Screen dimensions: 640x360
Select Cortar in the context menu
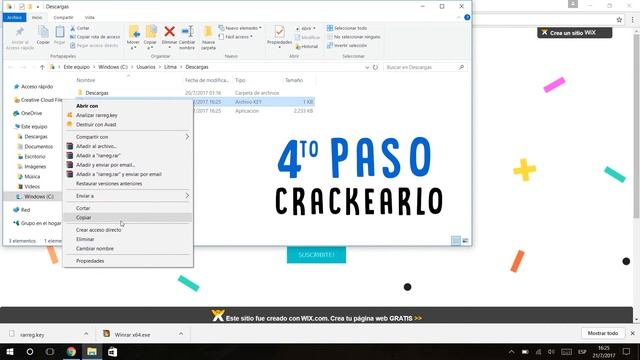point(128,208)
